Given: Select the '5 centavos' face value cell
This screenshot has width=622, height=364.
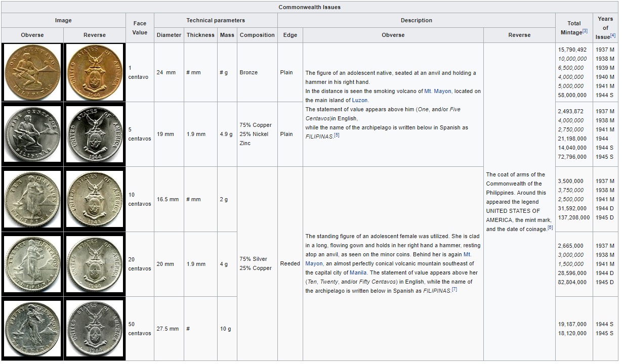Looking at the screenshot, I should click(140, 134).
